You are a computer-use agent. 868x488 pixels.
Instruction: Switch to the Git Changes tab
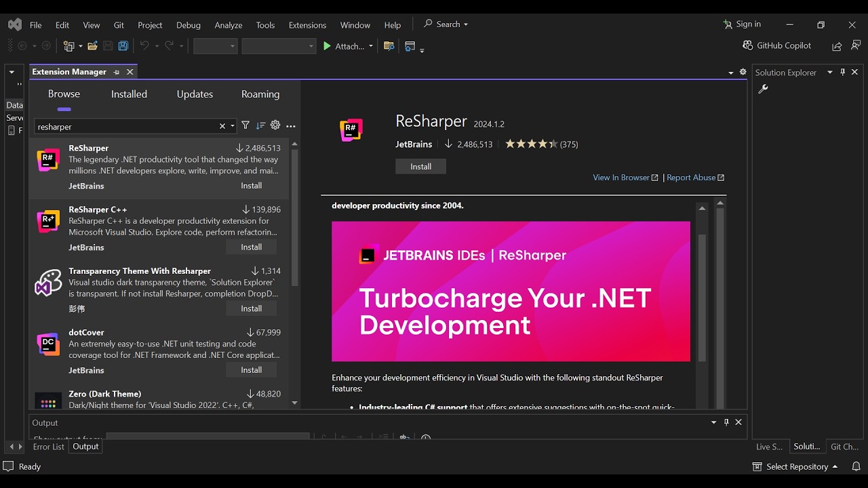pyautogui.click(x=845, y=447)
